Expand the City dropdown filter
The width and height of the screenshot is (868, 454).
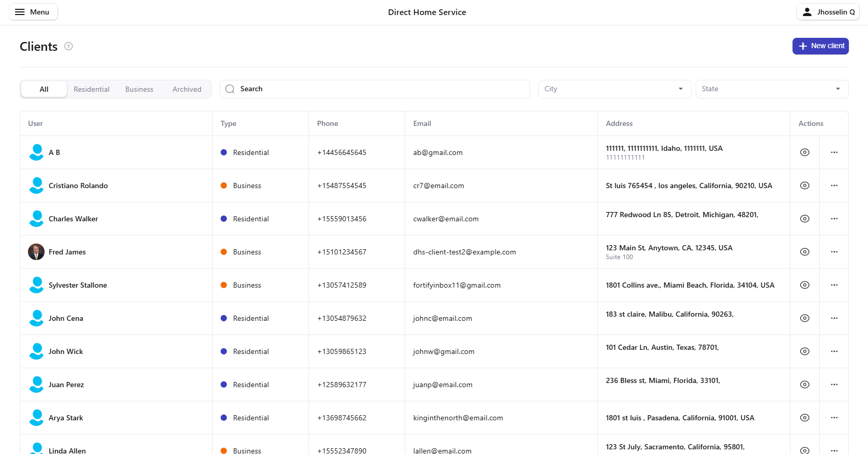614,89
